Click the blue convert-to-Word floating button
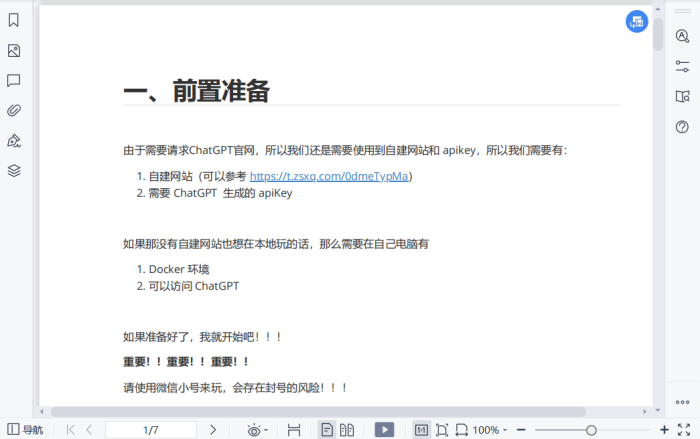 tap(637, 22)
